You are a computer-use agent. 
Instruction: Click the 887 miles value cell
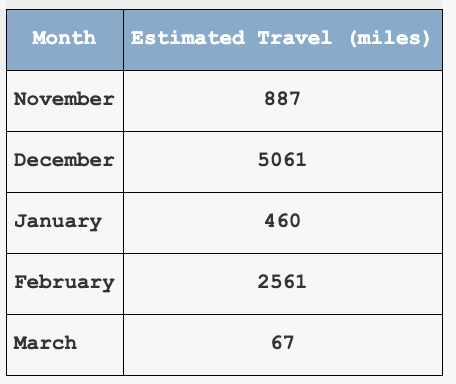(283, 101)
